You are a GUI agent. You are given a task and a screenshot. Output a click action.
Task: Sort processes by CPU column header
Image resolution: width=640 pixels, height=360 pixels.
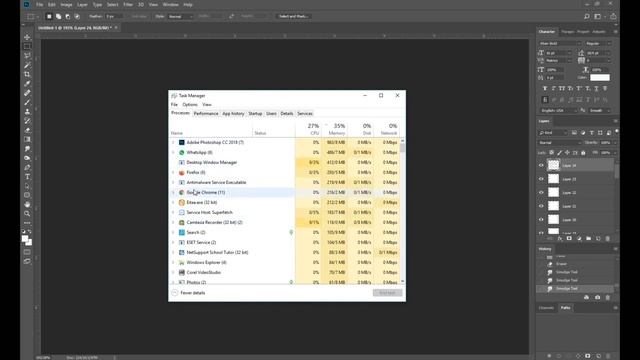click(309, 129)
